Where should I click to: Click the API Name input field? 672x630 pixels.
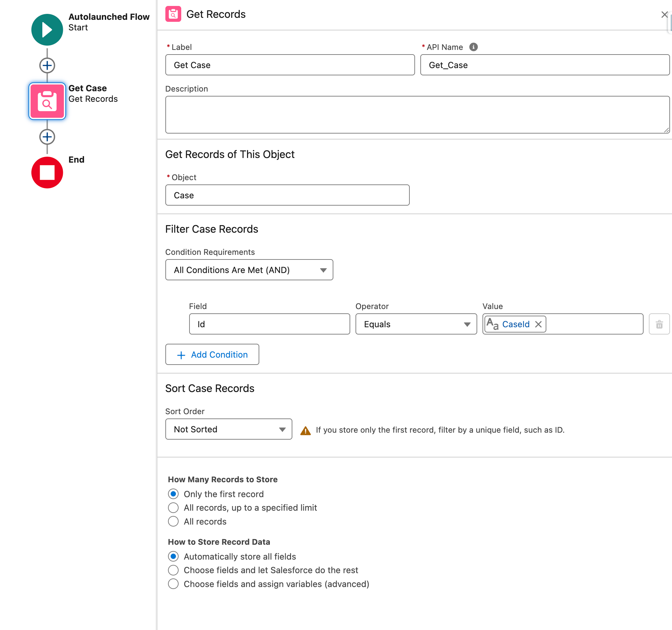tap(545, 65)
